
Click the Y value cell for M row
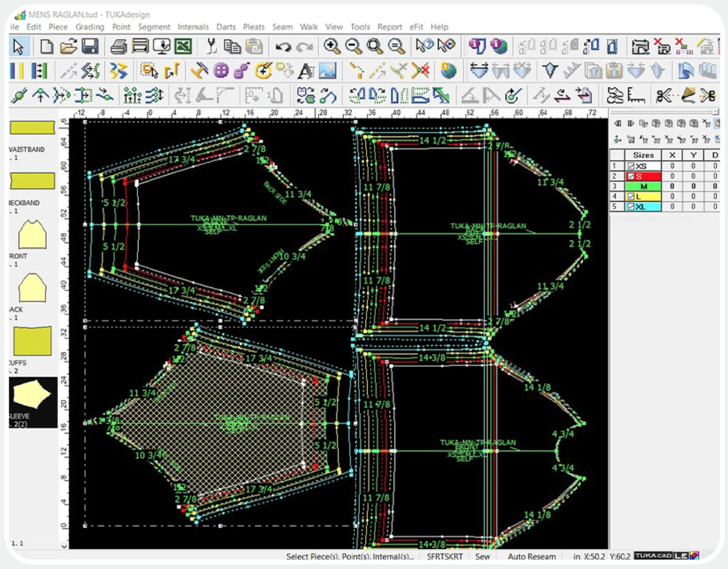click(693, 186)
